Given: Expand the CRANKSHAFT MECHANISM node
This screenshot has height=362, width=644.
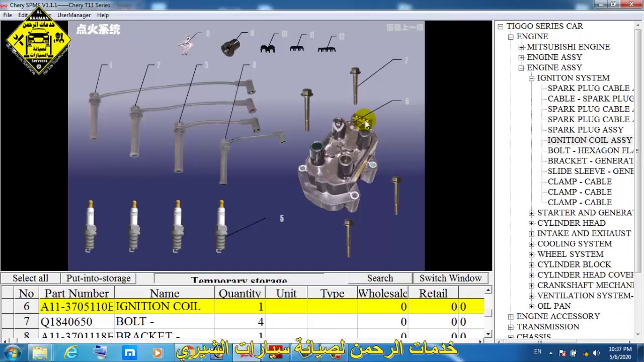Looking at the screenshot, I should pyautogui.click(x=531, y=286).
